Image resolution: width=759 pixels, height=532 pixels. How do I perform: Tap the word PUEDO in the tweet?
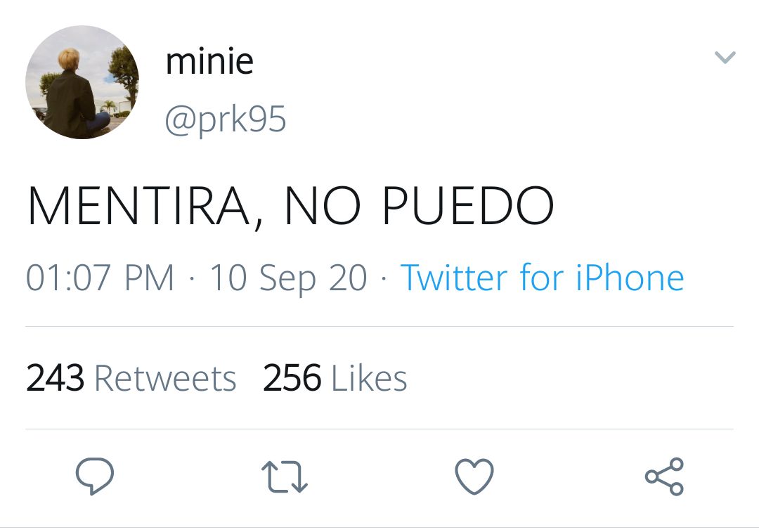click(468, 205)
